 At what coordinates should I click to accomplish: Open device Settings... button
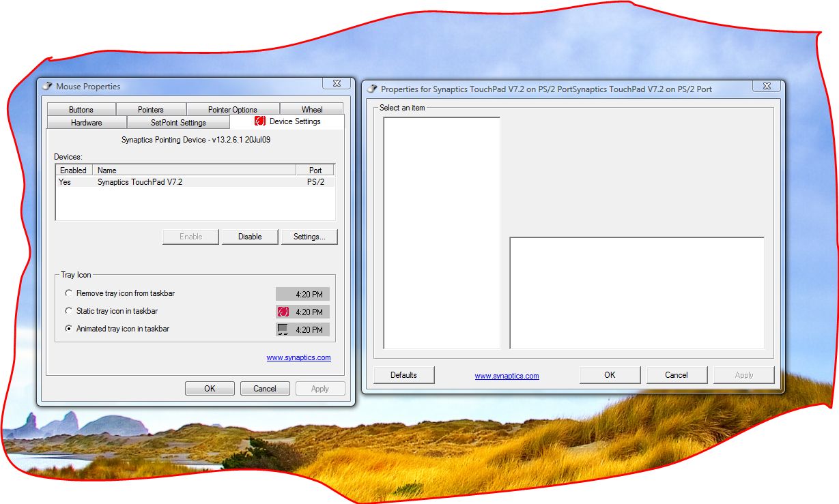point(309,237)
